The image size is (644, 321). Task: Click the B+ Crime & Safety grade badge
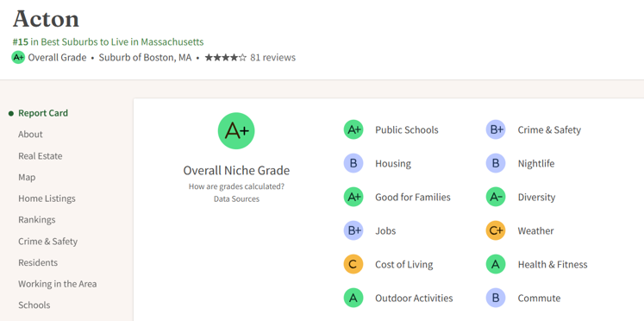(496, 130)
